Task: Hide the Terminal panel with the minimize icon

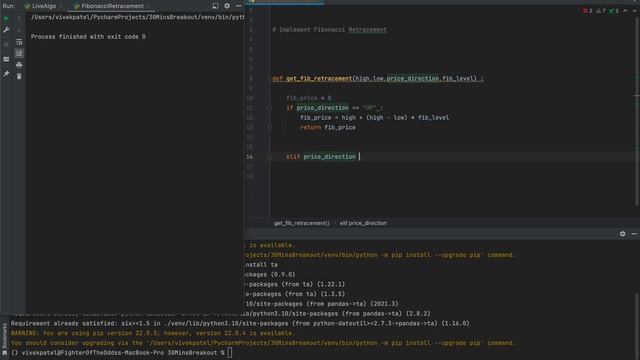Action: pyautogui.click(x=634, y=234)
